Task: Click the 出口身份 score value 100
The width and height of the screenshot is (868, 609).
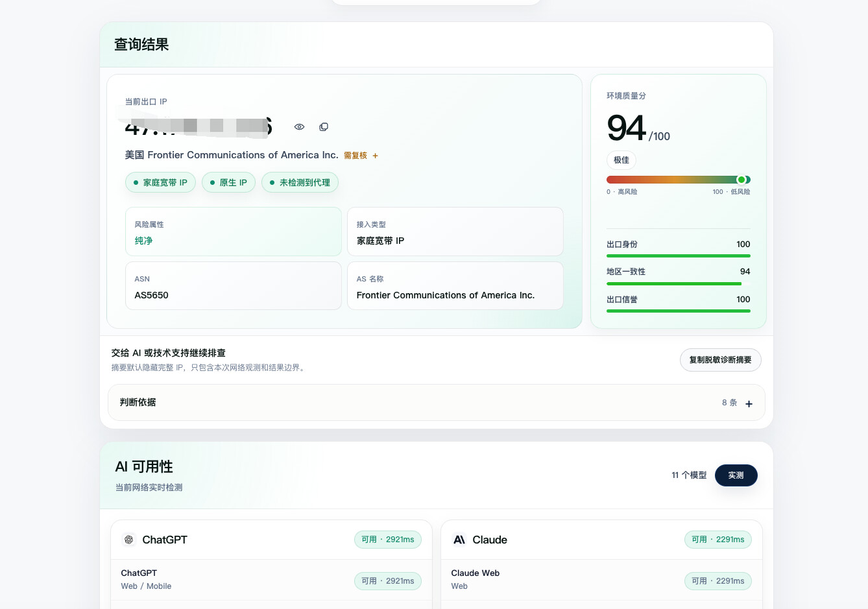Action: coord(743,245)
